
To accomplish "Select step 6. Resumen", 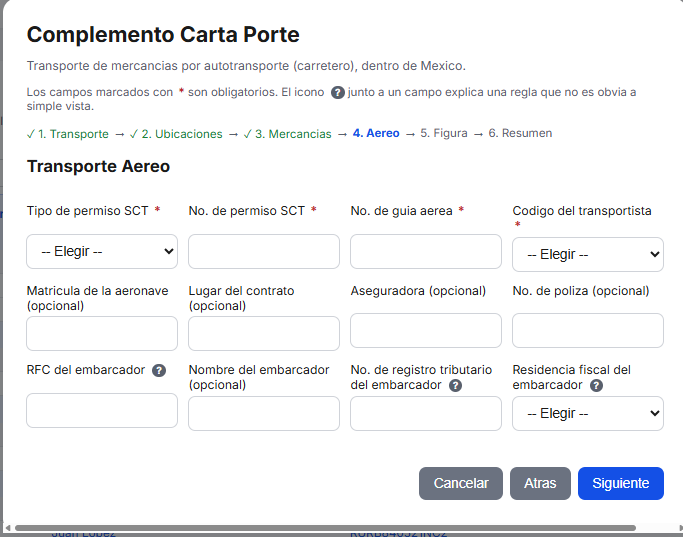I will point(520,133).
